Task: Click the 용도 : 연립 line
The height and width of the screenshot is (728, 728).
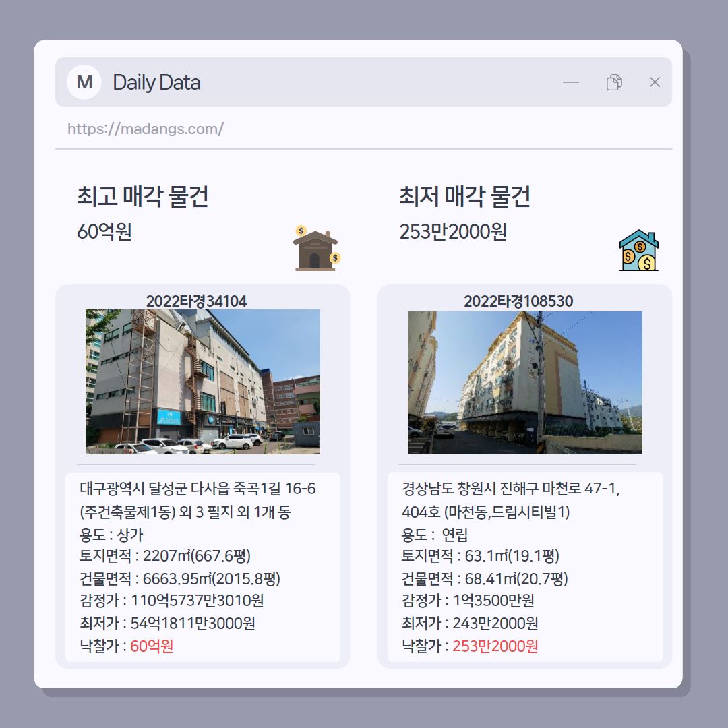Action: pyautogui.click(x=435, y=535)
